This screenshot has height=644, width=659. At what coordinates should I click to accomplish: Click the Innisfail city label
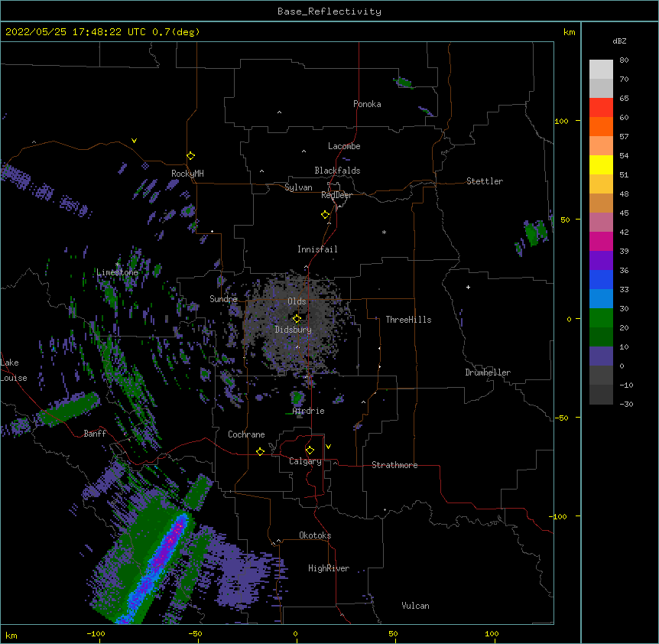click(317, 249)
